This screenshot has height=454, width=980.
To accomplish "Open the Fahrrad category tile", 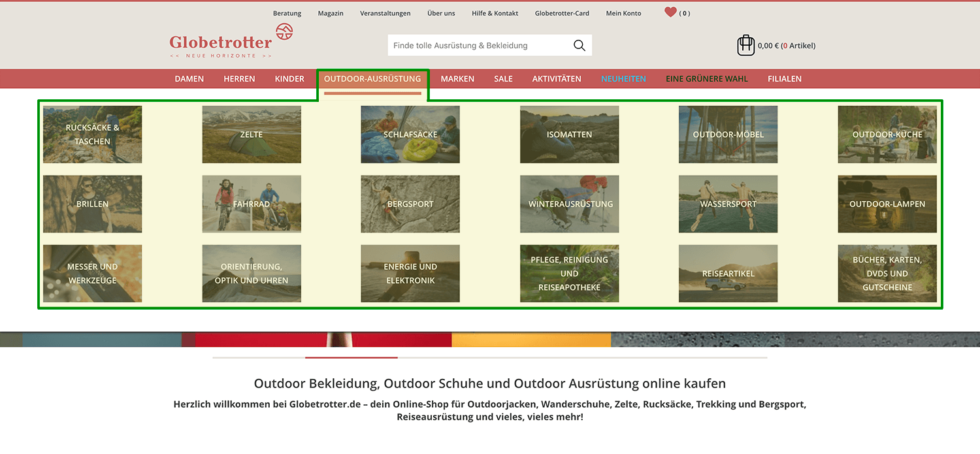I will 252,204.
